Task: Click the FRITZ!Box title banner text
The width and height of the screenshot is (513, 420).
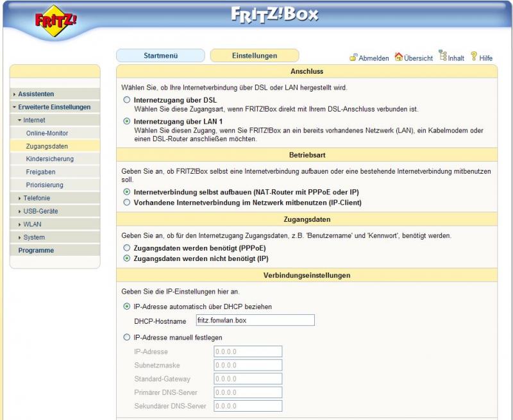Action: tap(274, 15)
